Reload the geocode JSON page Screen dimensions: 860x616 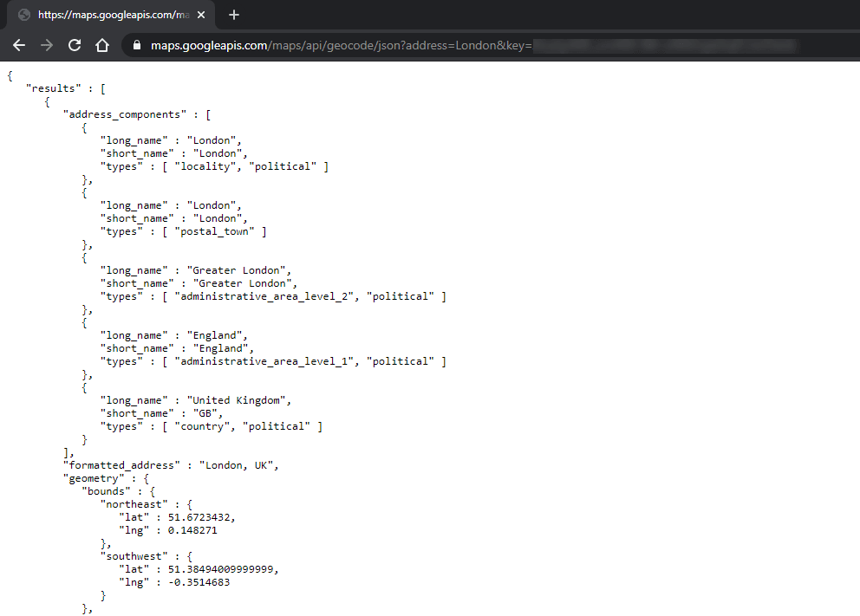(x=75, y=45)
